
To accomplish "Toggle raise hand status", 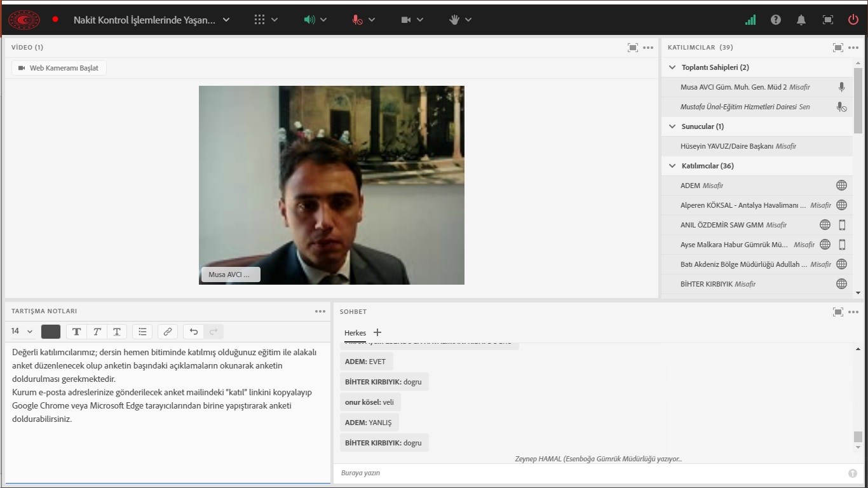I will (x=454, y=20).
